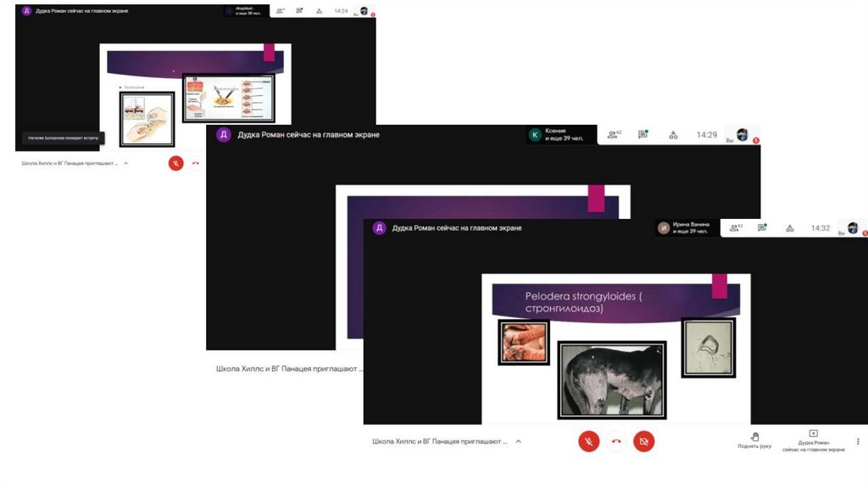Click the 'Pelodera strongyloides' slide title
Image resolution: width=868 pixels, height=487 pixels.
(583, 302)
